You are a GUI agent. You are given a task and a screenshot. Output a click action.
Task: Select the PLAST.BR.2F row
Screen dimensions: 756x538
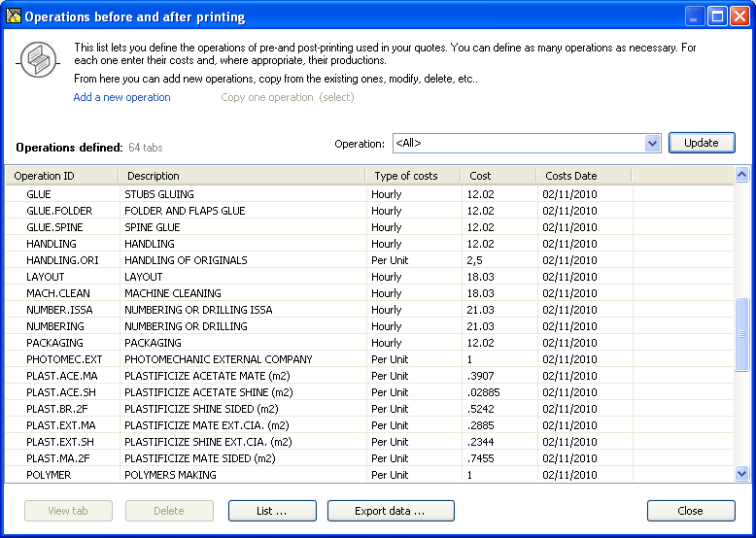tap(370, 409)
